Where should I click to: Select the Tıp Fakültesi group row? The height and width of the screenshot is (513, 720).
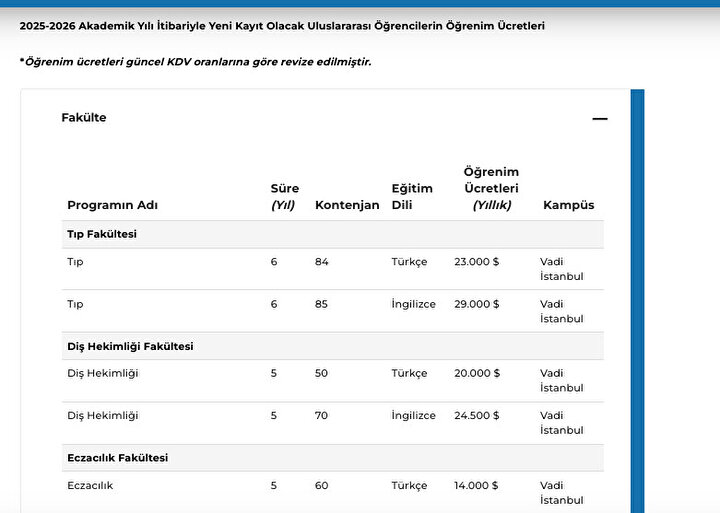point(333,234)
